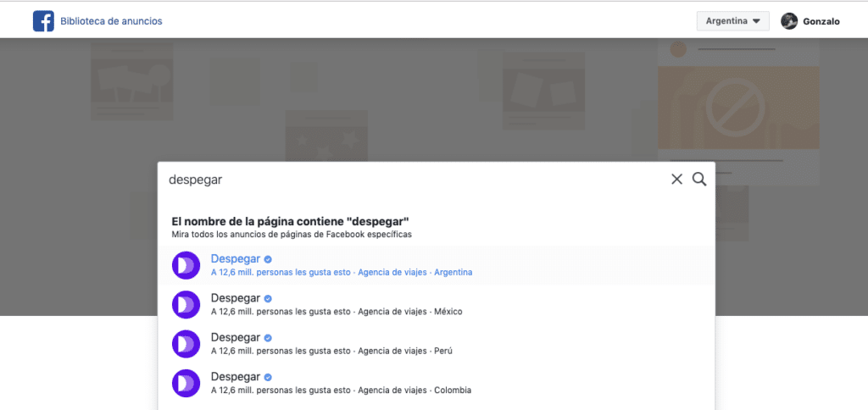
Task: Click verified badge on Despegar México
Action: (268, 298)
